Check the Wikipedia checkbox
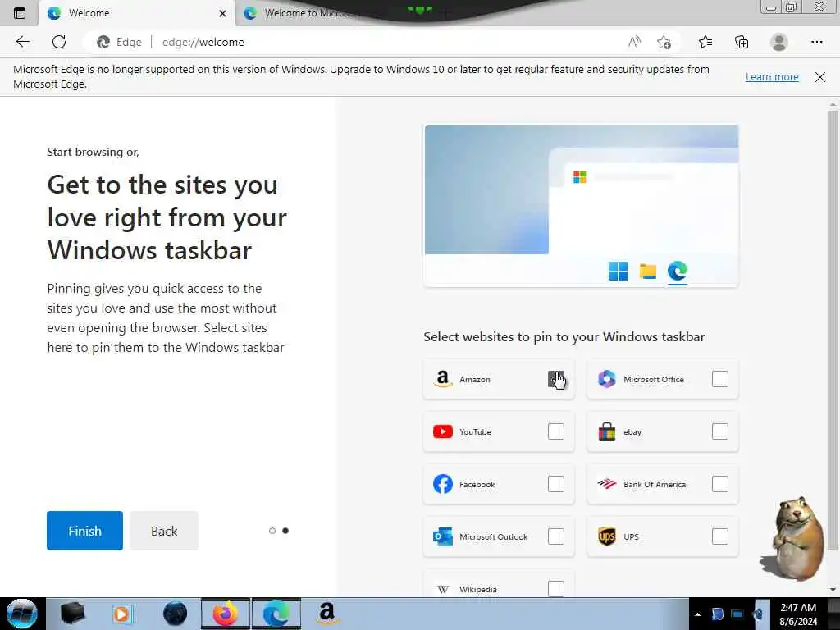 (x=556, y=589)
